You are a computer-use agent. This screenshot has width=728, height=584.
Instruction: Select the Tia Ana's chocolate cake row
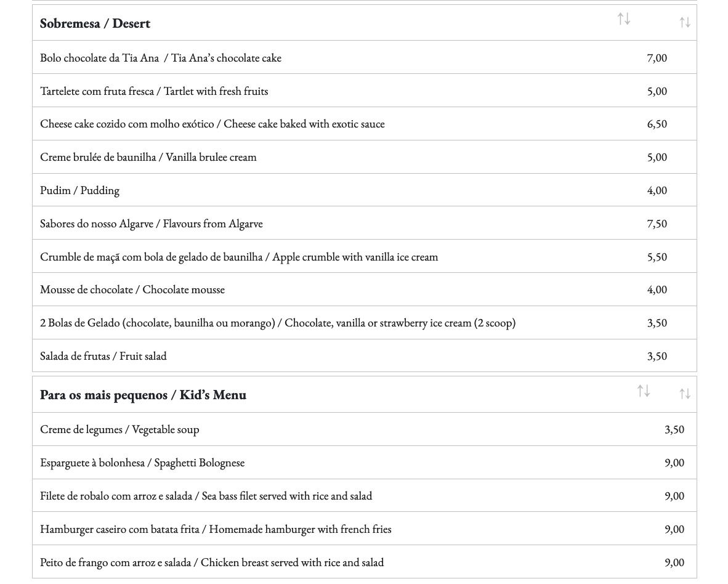click(161, 58)
